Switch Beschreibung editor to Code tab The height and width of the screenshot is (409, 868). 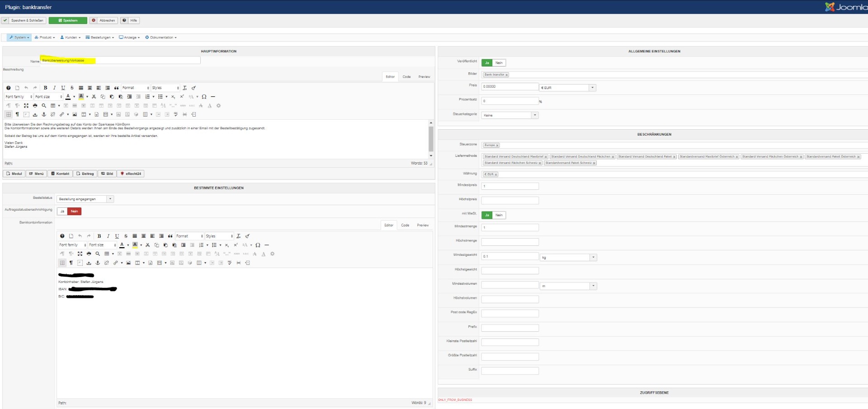click(x=407, y=77)
